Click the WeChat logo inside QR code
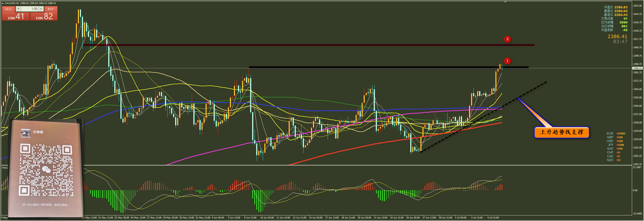 point(46,169)
